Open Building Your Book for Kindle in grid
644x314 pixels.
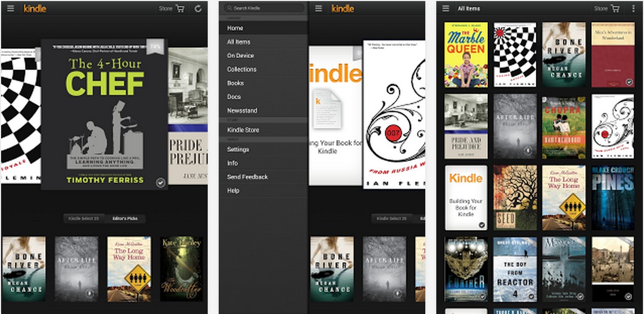466,198
